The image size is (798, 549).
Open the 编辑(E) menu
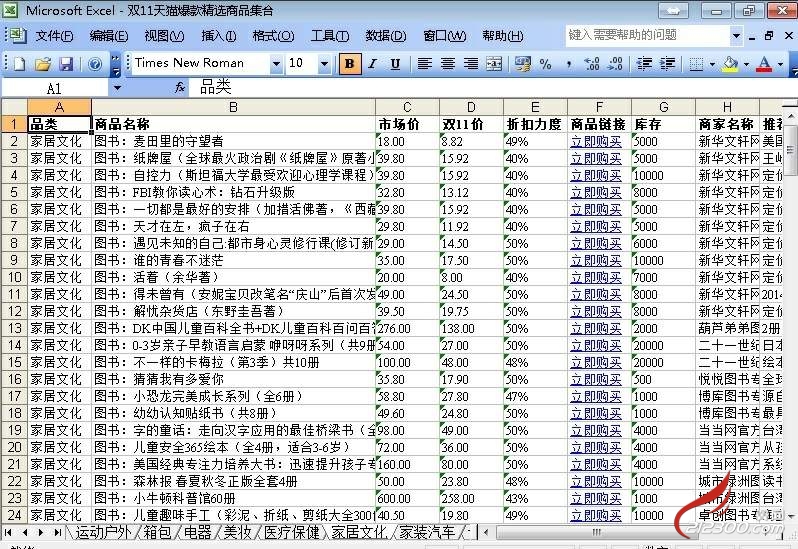[x=108, y=36]
